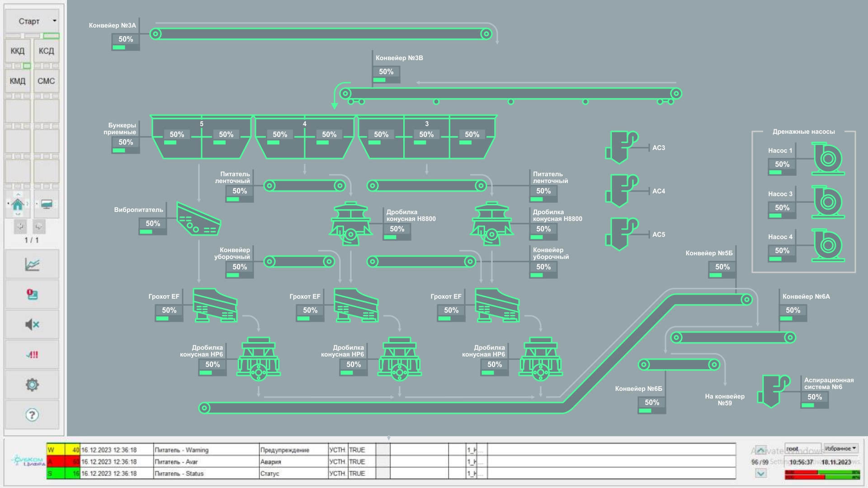The height and width of the screenshot is (488, 868).
Task: Mute the alarm sound
Action: [x=32, y=324]
